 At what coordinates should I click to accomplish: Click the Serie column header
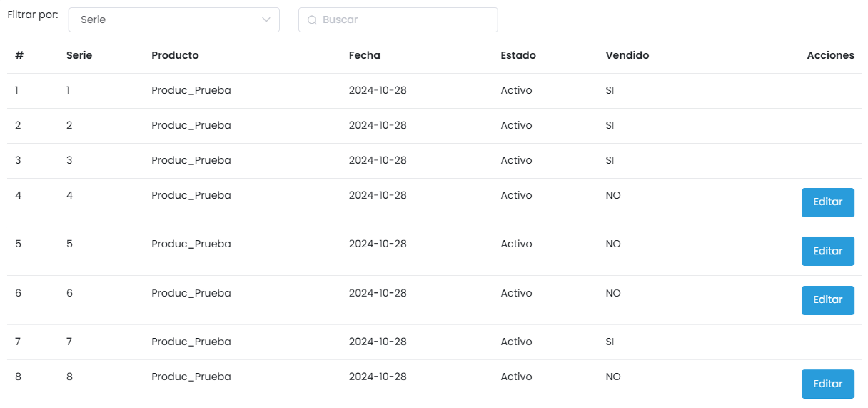pyautogui.click(x=79, y=55)
